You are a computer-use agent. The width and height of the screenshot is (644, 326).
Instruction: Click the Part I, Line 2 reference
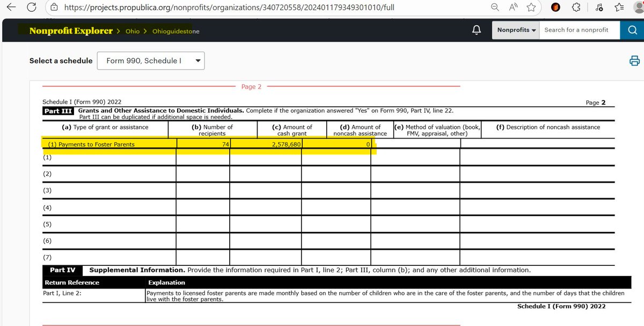pos(62,293)
